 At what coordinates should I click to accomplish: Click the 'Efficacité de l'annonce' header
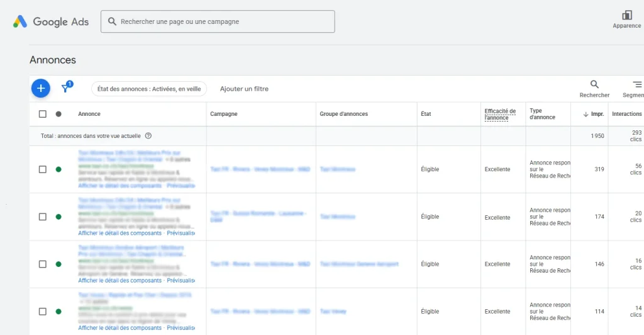(x=500, y=114)
